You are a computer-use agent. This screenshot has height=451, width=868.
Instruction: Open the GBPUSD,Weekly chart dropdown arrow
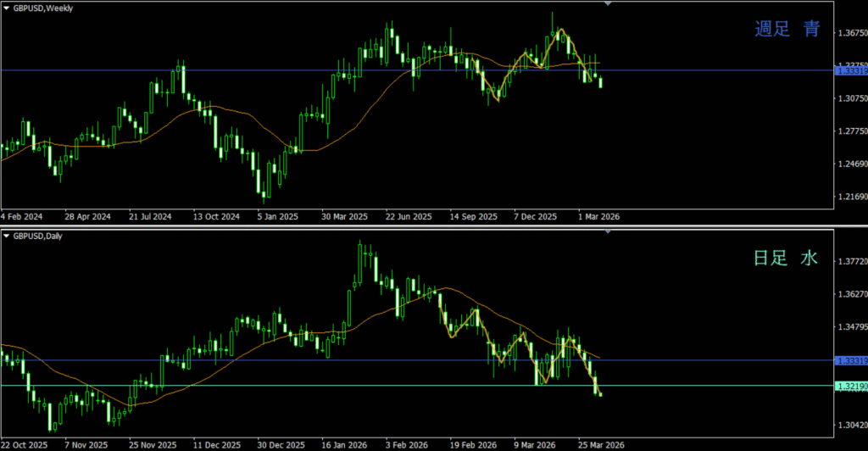[x=6, y=7]
